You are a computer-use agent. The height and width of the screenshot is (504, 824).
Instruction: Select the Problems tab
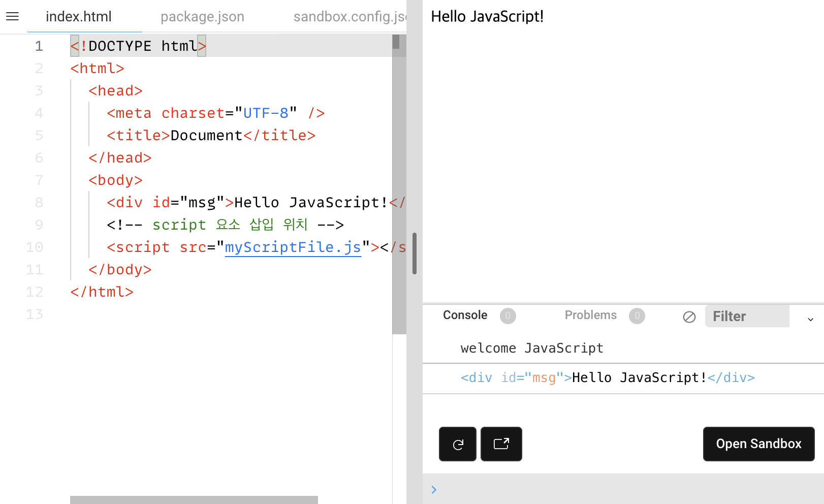point(590,315)
